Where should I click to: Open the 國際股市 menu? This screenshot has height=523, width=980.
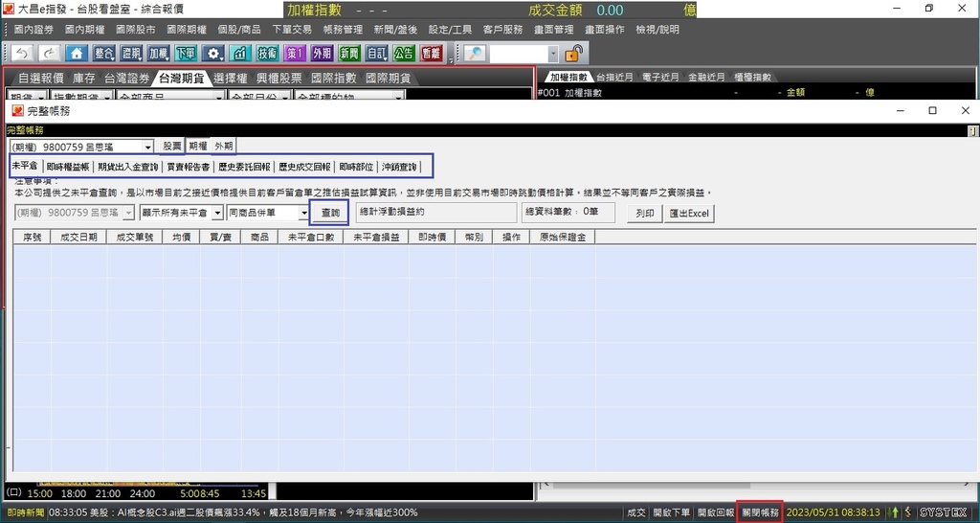[136, 30]
